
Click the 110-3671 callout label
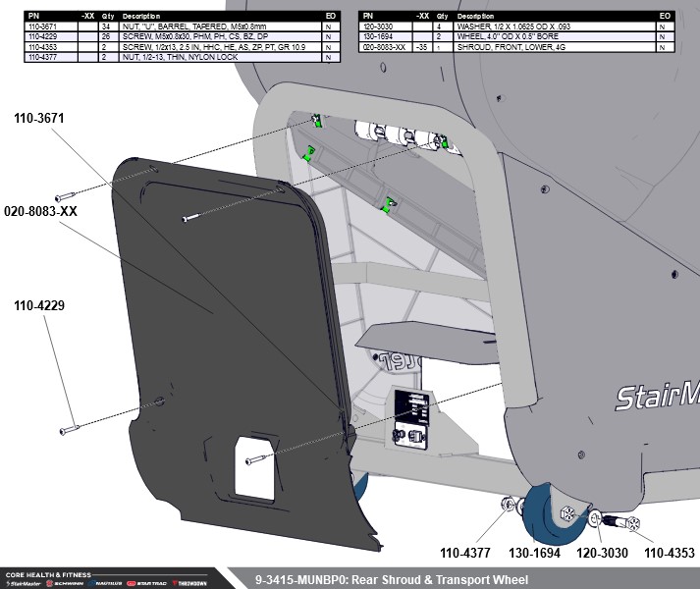coord(38,118)
